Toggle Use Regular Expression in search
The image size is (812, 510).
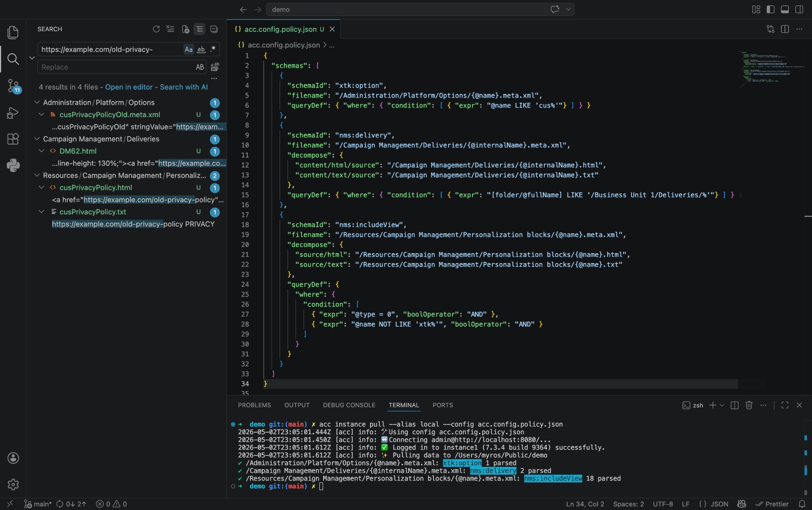(213, 49)
